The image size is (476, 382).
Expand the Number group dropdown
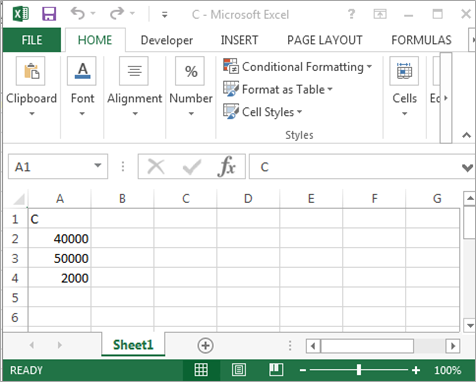tap(191, 114)
